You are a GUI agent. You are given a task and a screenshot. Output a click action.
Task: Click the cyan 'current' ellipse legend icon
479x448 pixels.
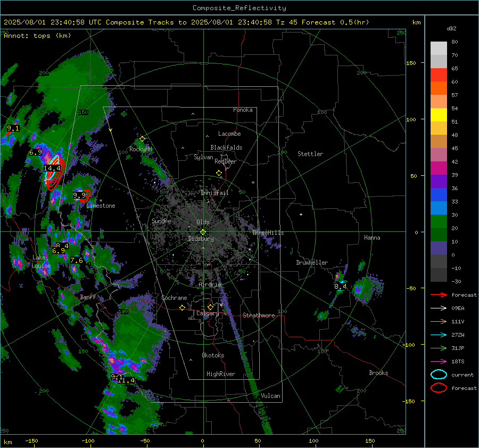439,374
